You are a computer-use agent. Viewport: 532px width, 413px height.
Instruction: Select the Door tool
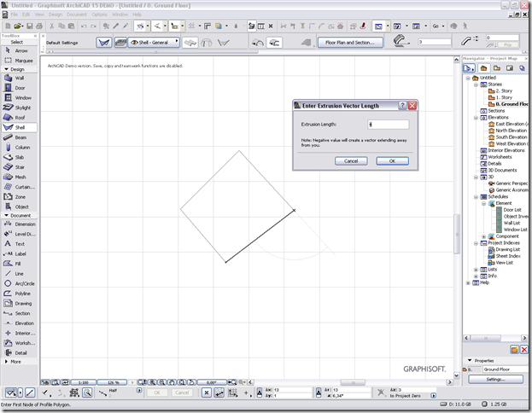(19, 88)
